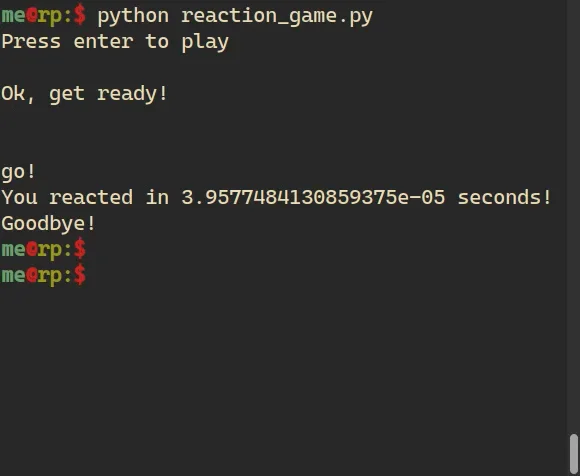Click the 'python reaction_game.py' command text
The image size is (580, 476).
(235, 17)
